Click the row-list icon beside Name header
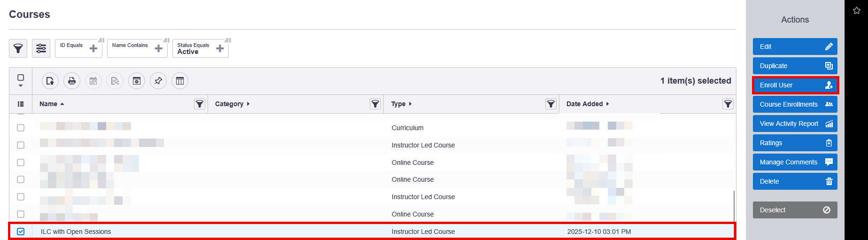Image resolution: width=868 pixels, height=240 pixels. pyautogui.click(x=21, y=104)
